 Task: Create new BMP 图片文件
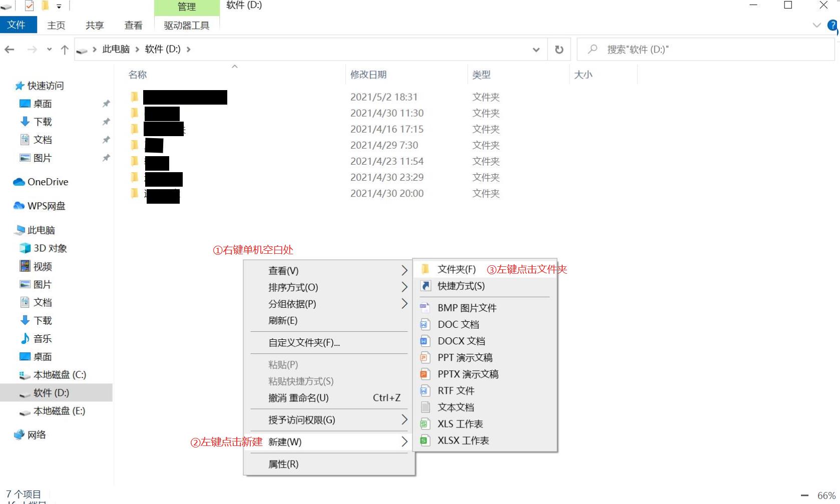coord(485,308)
